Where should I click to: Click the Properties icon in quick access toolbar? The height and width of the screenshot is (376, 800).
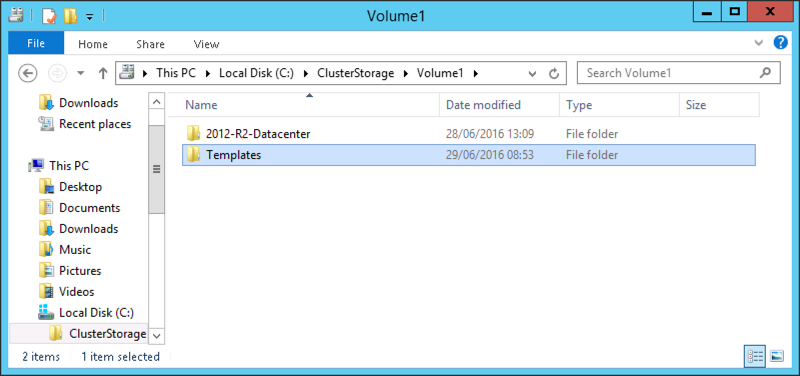48,15
